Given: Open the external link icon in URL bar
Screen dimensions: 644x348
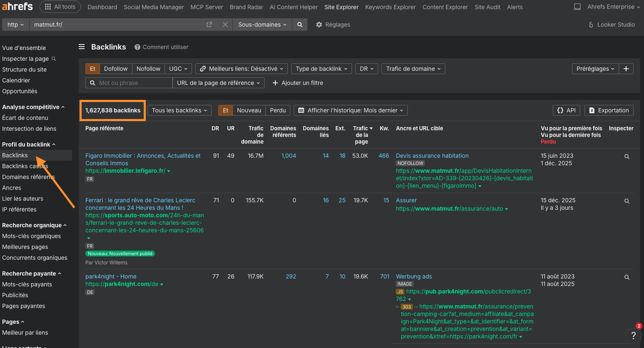Looking at the screenshot, I should point(209,25).
